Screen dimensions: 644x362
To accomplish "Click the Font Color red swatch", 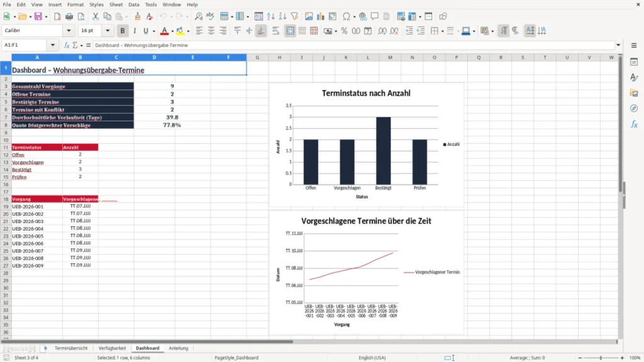I will pos(164,31).
